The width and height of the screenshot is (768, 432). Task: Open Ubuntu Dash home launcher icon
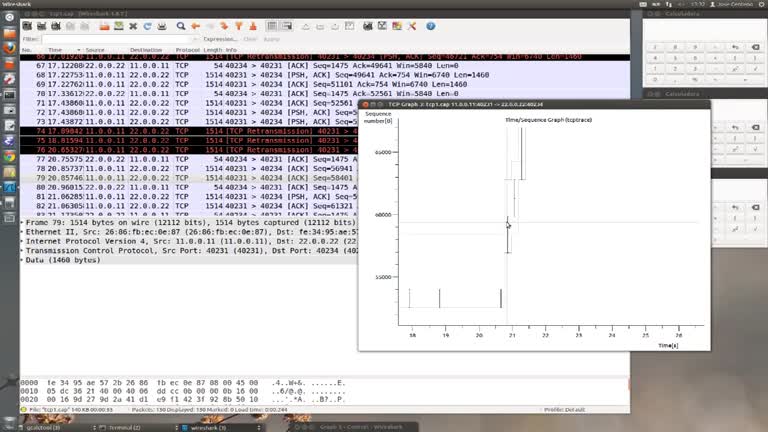(x=9, y=17)
